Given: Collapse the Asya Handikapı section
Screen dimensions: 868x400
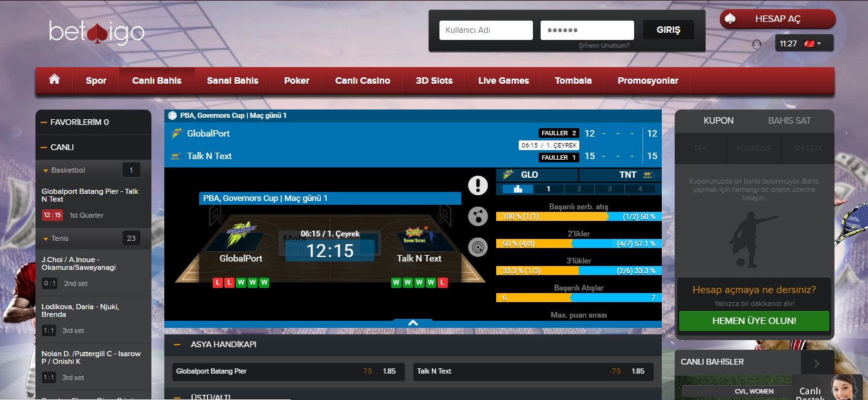Looking at the screenshot, I should (177, 345).
